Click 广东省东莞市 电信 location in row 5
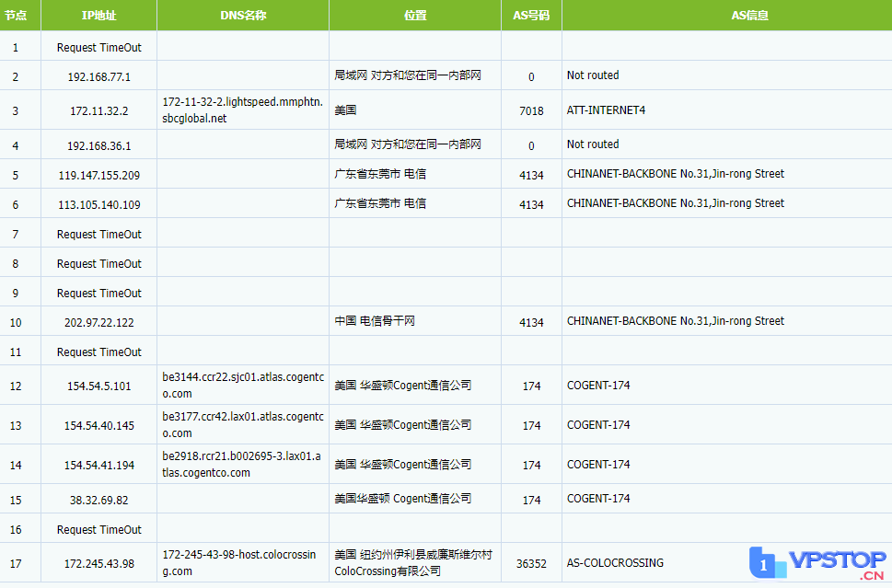 (x=380, y=174)
